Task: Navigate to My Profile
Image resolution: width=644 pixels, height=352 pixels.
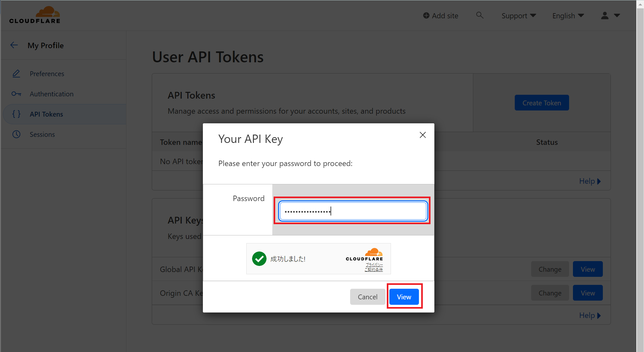Action: pos(46,45)
